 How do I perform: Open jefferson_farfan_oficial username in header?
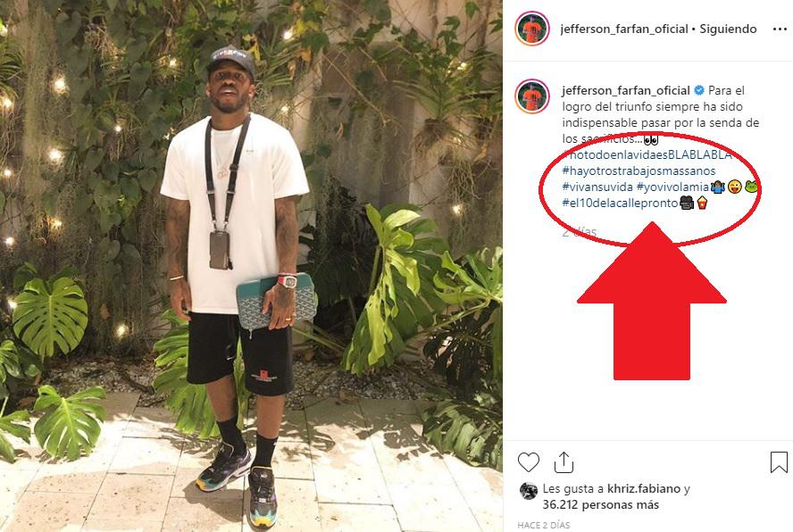pyautogui.click(x=624, y=29)
